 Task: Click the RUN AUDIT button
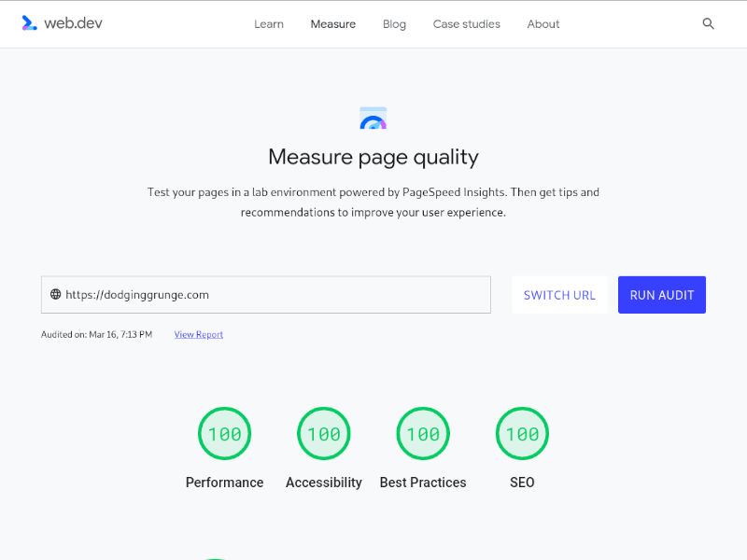(x=661, y=294)
